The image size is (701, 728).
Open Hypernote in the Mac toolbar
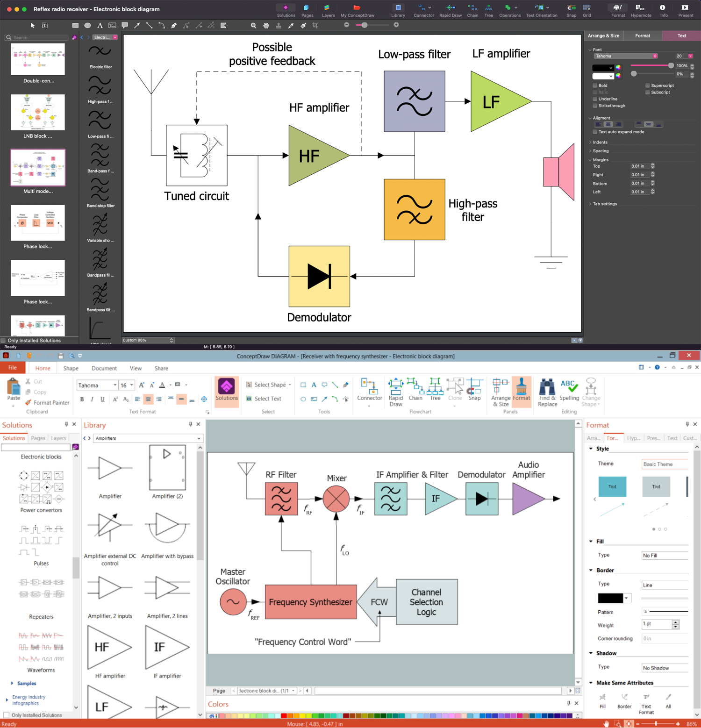click(x=641, y=10)
